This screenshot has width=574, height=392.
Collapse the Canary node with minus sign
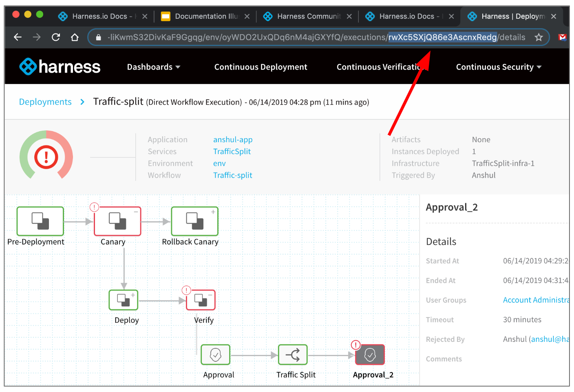[136, 211]
